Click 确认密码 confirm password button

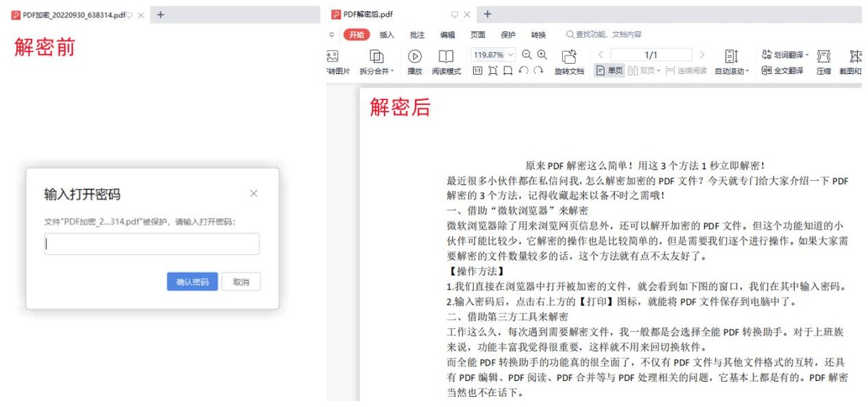pyautogui.click(x=192, y=282)
